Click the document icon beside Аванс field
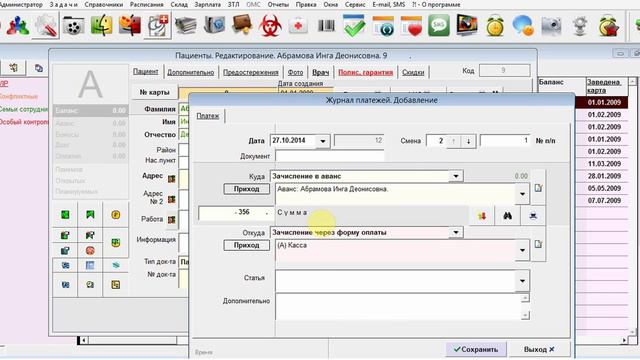The height and width of the screenshot is (360, 640). click(538, 188)
